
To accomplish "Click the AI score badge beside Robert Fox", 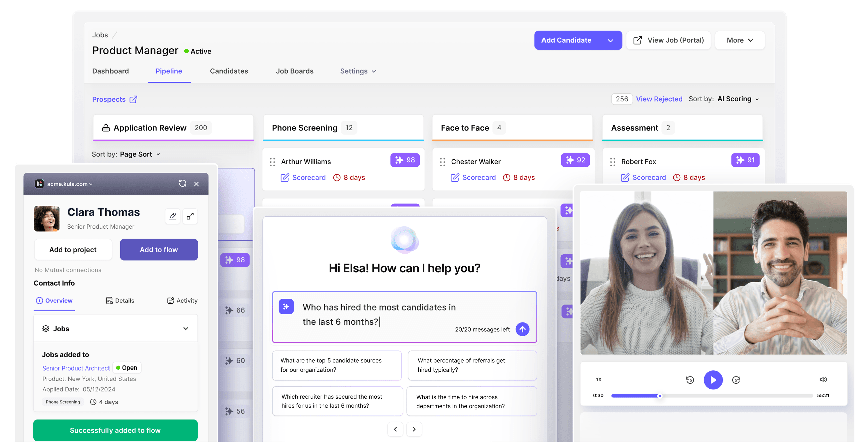I will click(x=745, y=160).
